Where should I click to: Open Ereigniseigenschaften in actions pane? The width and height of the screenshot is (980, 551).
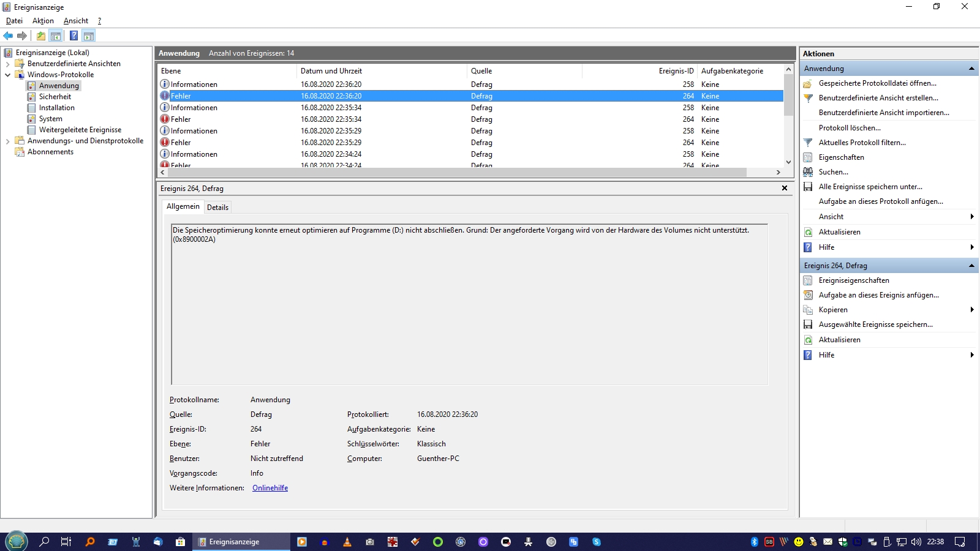853,280
